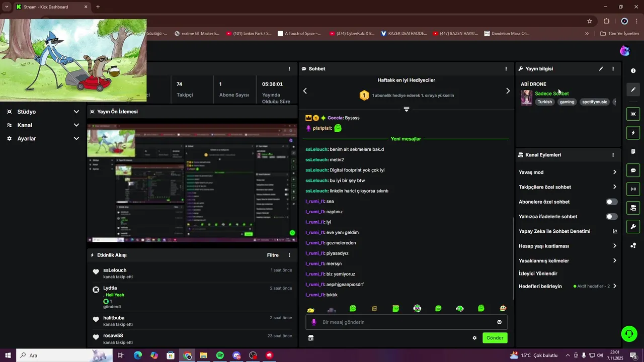Screen dimensions: 644x362
Task: Select the spotifymusic tag chip
Action: tap(595, 102)
